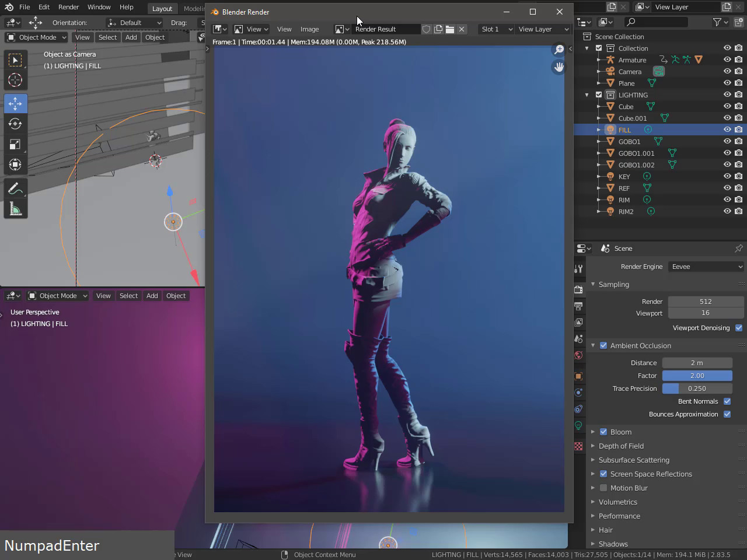The height and width of the screenshot is (560, 747).
Task: Open the Render menu in the top bar
Action: (x=68, y=7)
